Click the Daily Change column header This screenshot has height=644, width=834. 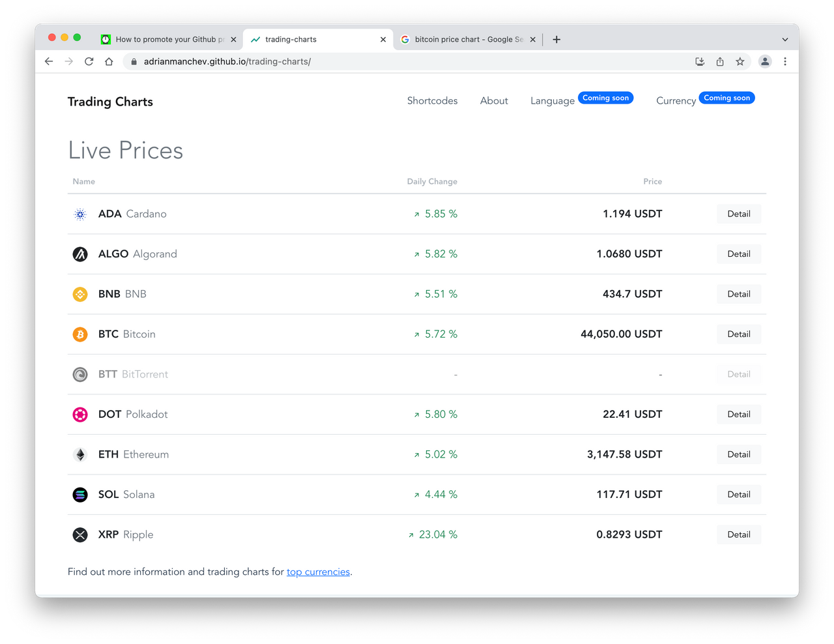click(x=432, y=181)
